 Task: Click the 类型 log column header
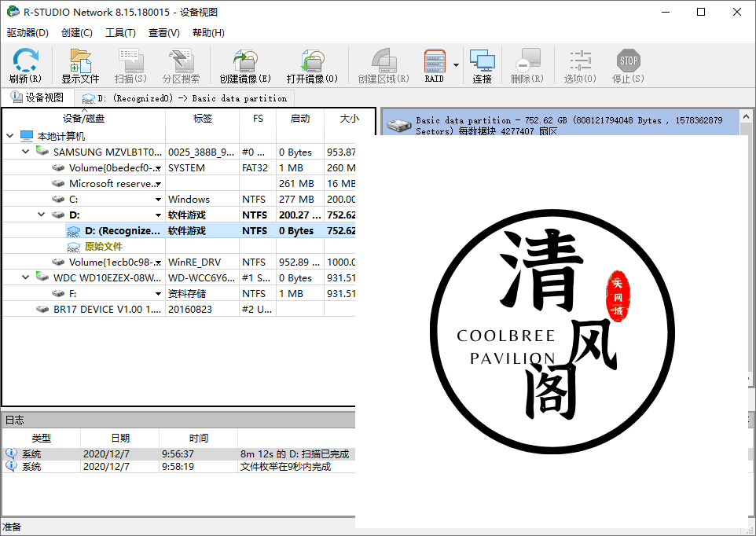[x=42, y=438]
